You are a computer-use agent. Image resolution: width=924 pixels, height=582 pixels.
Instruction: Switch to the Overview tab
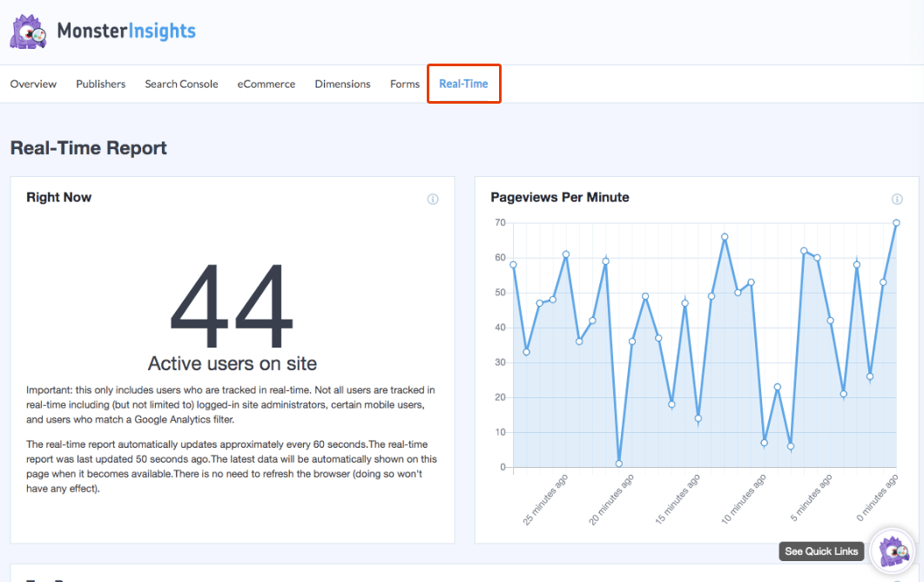(x=33, y=84)
